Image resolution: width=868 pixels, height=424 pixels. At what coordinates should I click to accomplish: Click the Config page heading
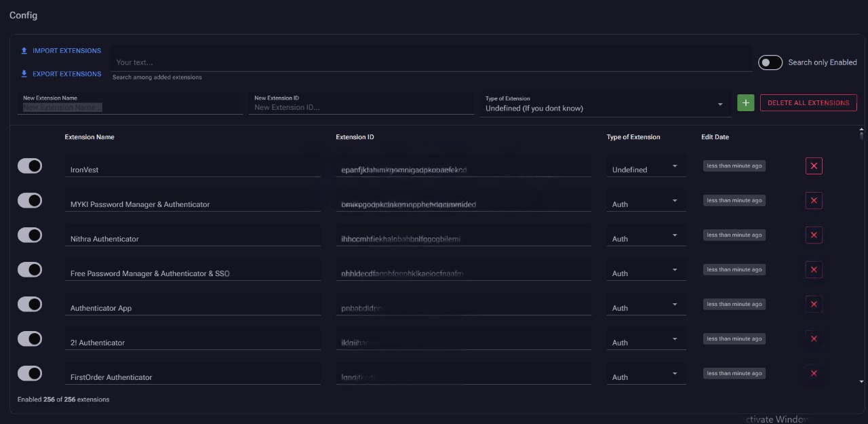point(24,15)
